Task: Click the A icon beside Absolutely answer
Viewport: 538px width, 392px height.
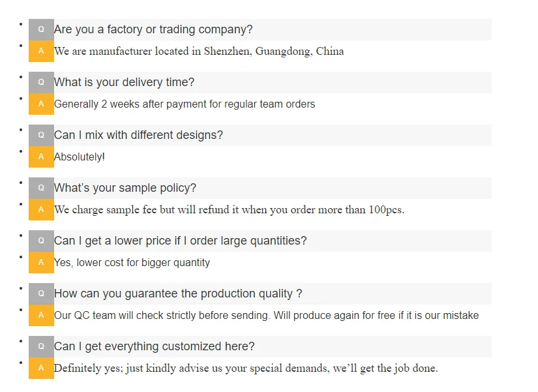Action: pyautogui.click(x=41, y=157)
